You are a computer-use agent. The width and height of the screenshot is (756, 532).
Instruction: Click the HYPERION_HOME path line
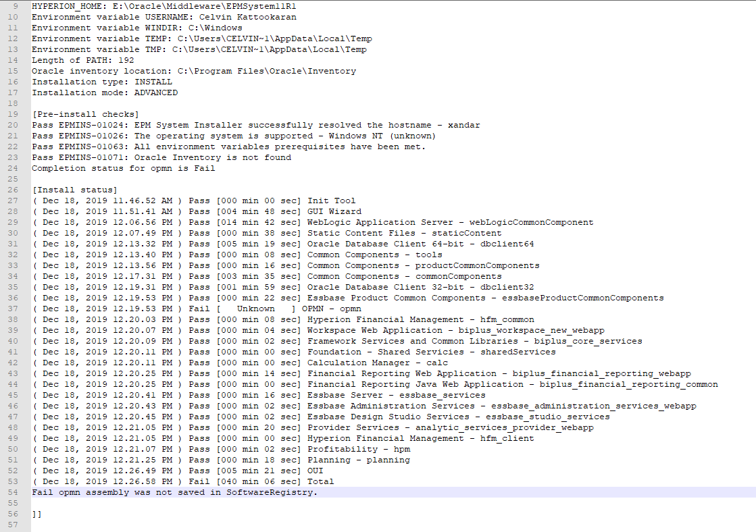[164, 6]
